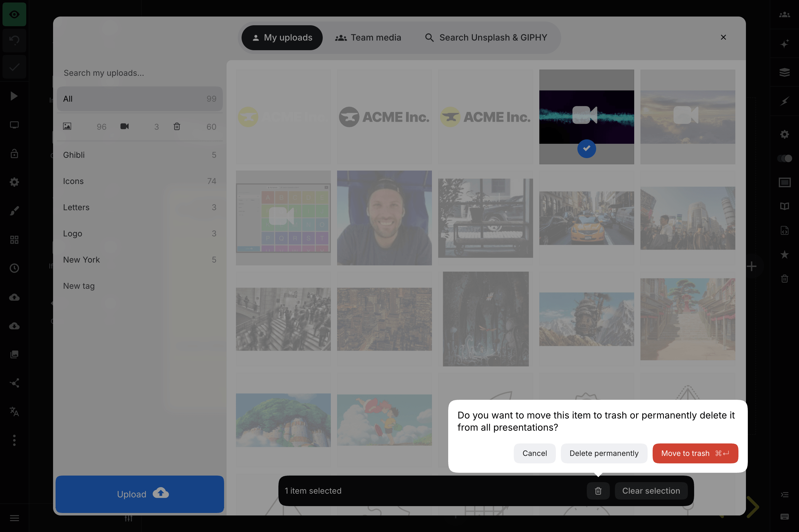Open the gear settings in right sidebar
This screenshot has height=532, width=799.
(784, 134)
